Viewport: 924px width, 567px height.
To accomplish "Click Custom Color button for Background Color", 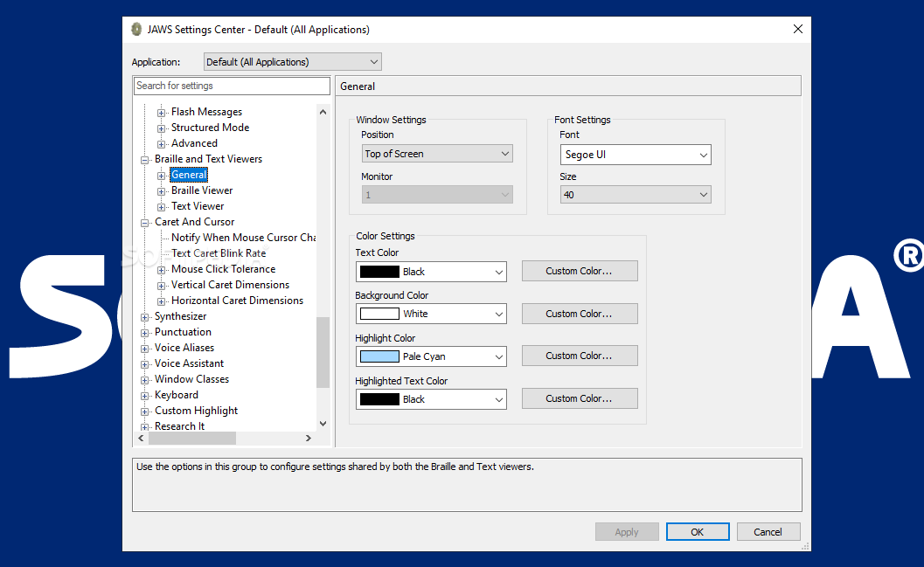I will click(x=580, y=314).
